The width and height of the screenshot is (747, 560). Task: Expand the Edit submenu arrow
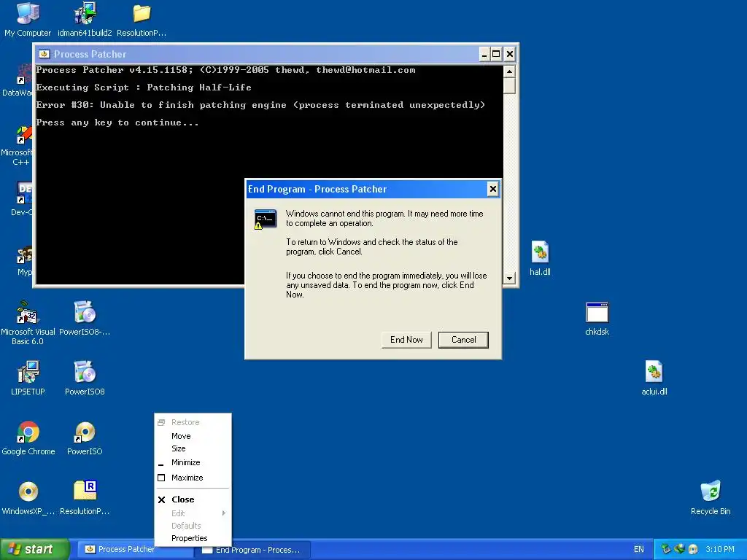pyautogui.click(x=224, y=513)
